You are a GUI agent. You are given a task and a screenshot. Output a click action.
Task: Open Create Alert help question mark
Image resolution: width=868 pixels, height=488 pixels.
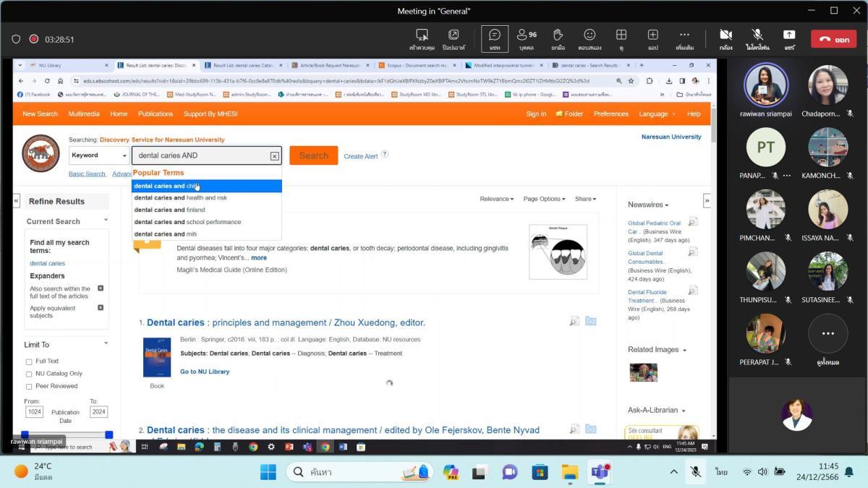point(385,154)
